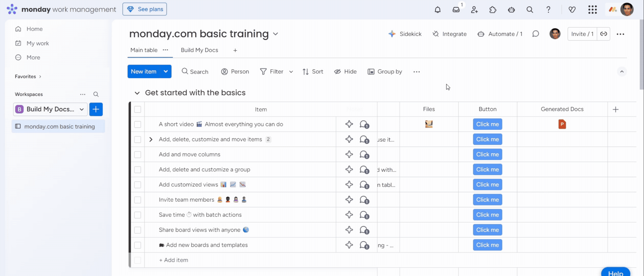Open the notifications bell
Viewport: 644px width, 276px height.
(438, 10)
